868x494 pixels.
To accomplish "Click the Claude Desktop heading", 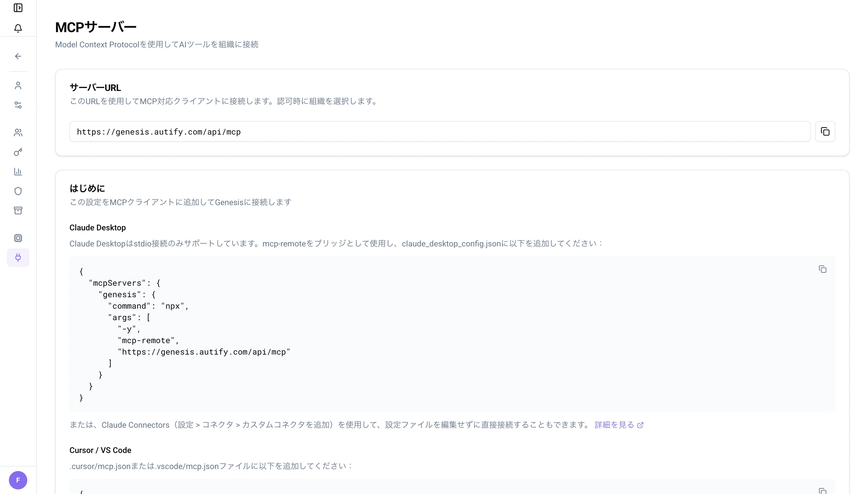I will pos(97,228).
